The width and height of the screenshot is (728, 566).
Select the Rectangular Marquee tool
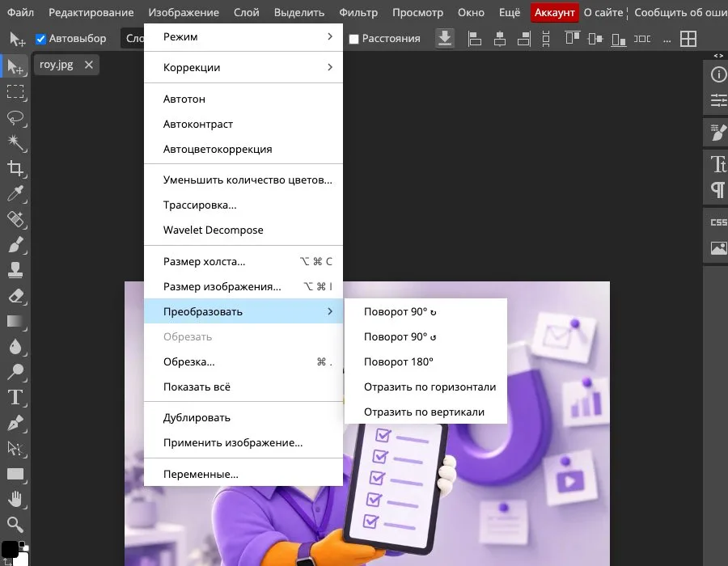click(x=15, y=92)
